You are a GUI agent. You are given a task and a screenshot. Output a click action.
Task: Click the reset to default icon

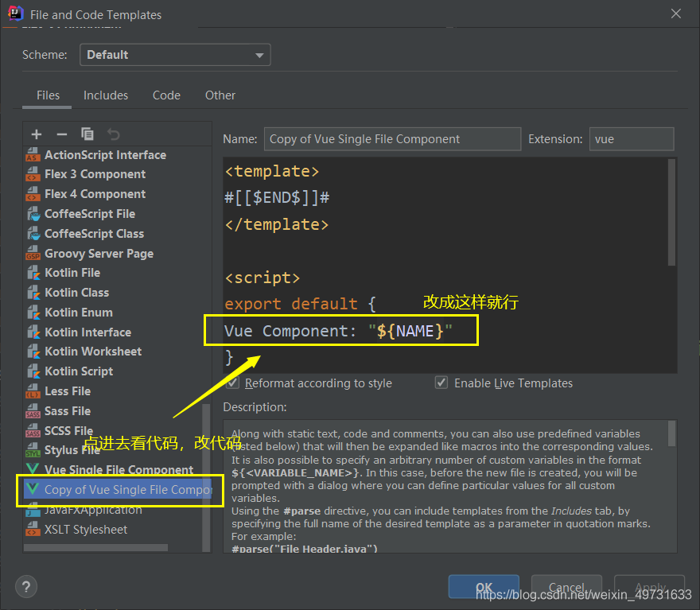[x=113, y=134]
